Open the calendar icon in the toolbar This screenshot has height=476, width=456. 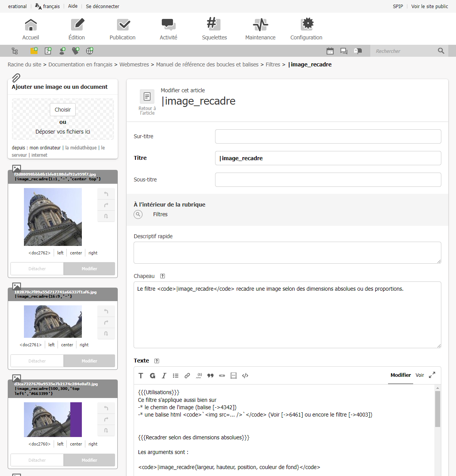click(x=330, y=51)
